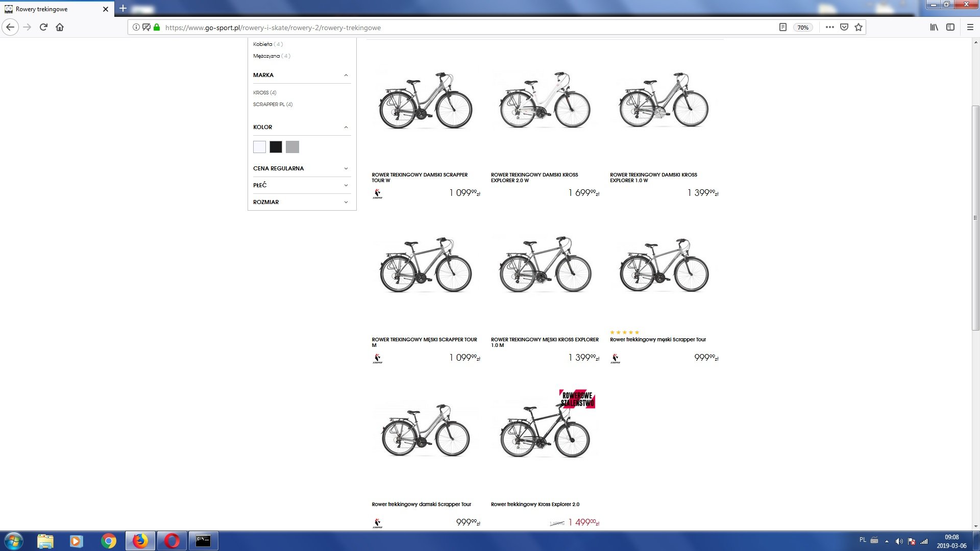Select the black color swatch
Screen dimensions: 980x551
[x=276, y=147]
